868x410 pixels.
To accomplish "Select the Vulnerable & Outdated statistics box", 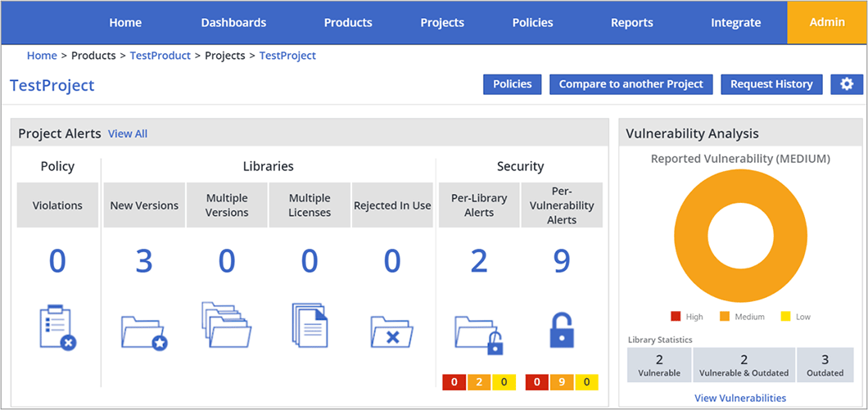I will pos(744,366).
